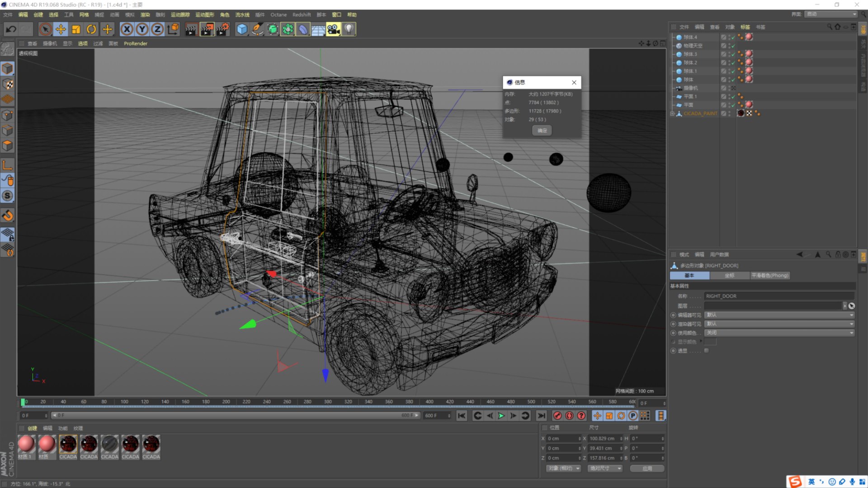Toggle the Z axis lock
868x488 pixels.
[x=157, y=29]
